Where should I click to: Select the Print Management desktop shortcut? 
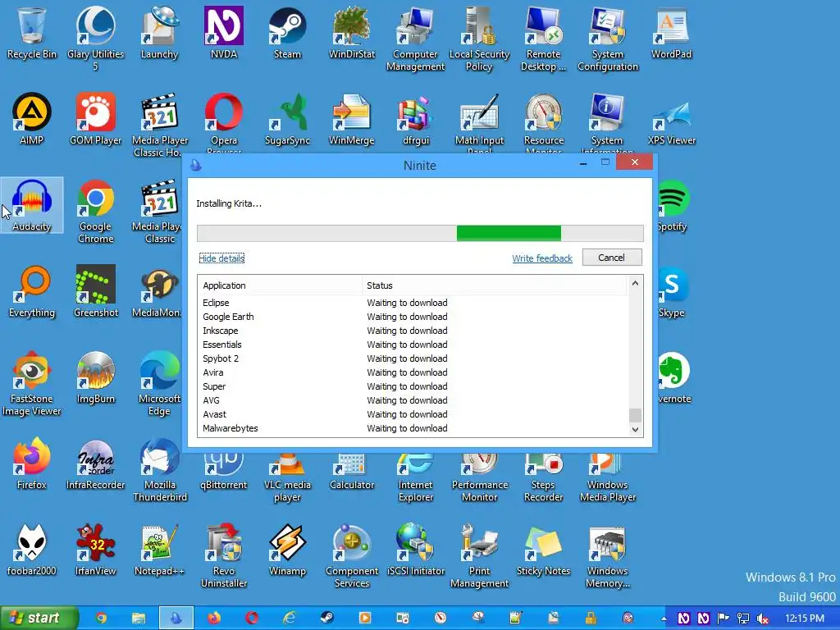click(479, 555)
